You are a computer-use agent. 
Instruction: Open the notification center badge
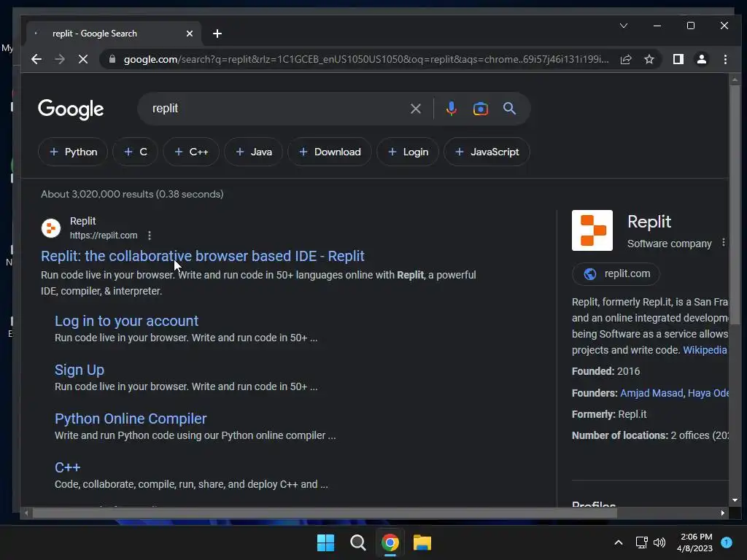pyautogui.click(x=727, y=542)
